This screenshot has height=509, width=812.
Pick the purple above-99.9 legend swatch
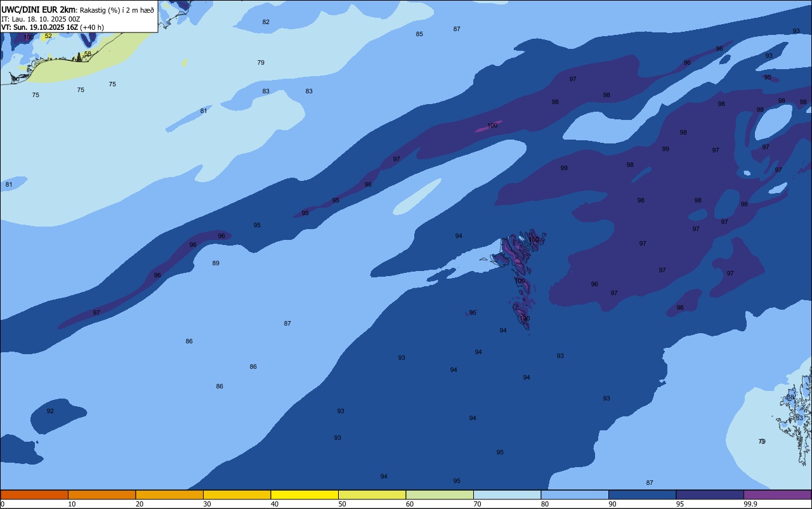[x=777, y=494]
